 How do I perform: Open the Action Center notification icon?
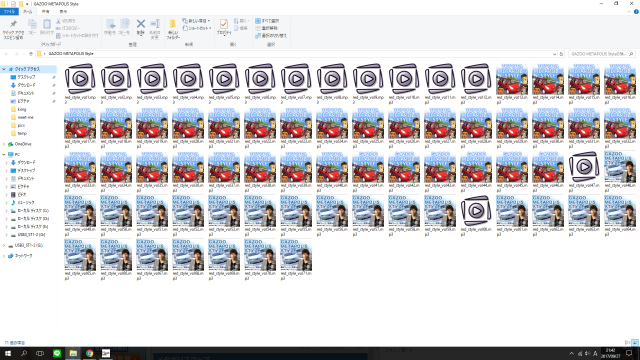tap(629, 353)
